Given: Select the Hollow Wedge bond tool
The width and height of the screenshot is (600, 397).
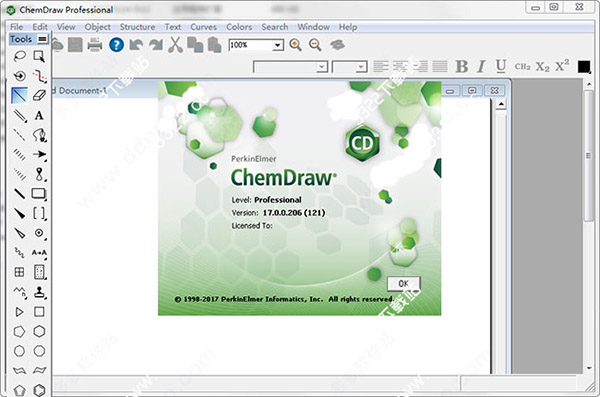Looking at the screenshot, I should pyautogui.click(x=19, y=233).
